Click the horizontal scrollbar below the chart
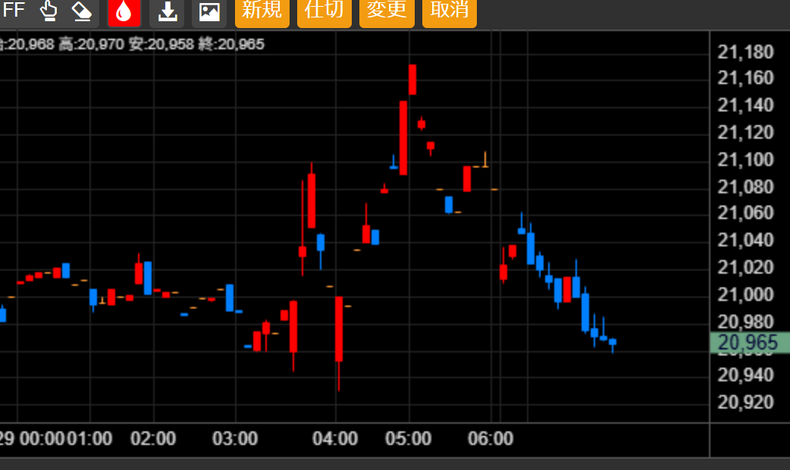790x470 pixels. [395, 464]
